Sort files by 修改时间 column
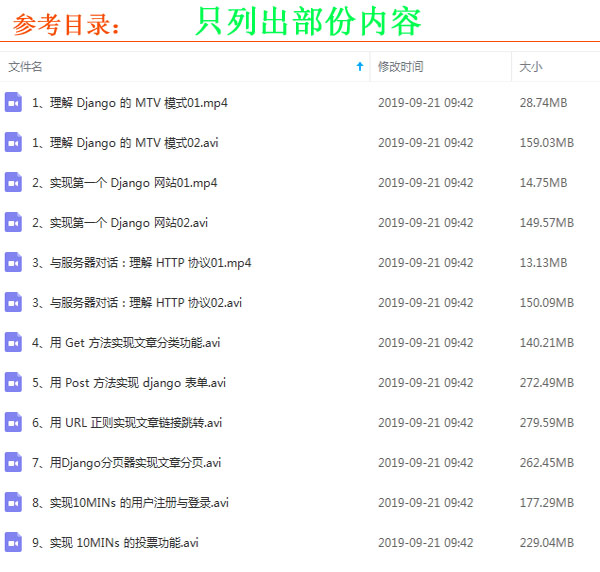The width and height of the screenshot is (600, 572). point(400,67)
